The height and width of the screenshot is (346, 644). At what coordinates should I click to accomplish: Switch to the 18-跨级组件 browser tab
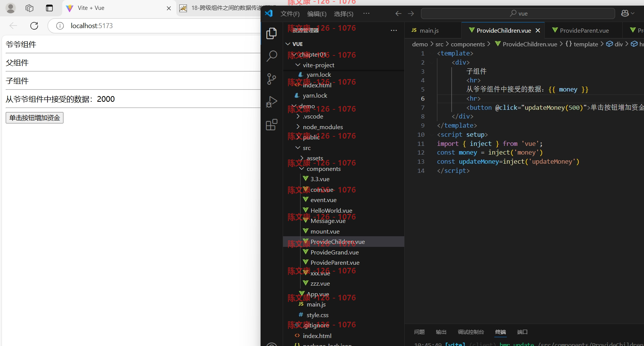point(219,8)
